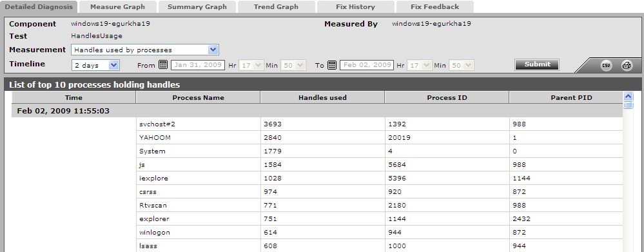The height and width of the screenshot is (252, 644).
Task: Switch to the Detailed Diagnosis tab
Action: (39, 6)
